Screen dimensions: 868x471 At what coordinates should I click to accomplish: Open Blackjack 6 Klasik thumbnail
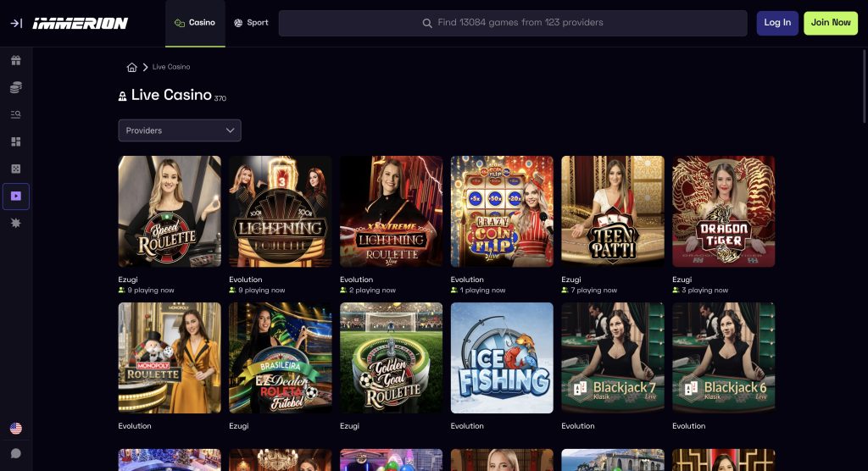(x=724, y=357)
